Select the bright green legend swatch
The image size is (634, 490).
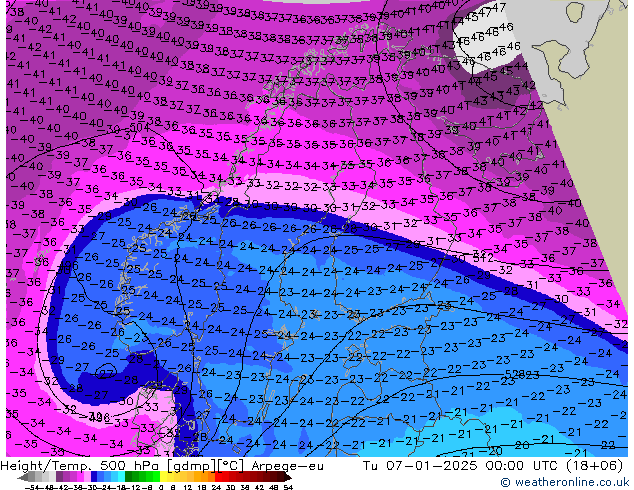pyautogui.click(x=156, y=477)
